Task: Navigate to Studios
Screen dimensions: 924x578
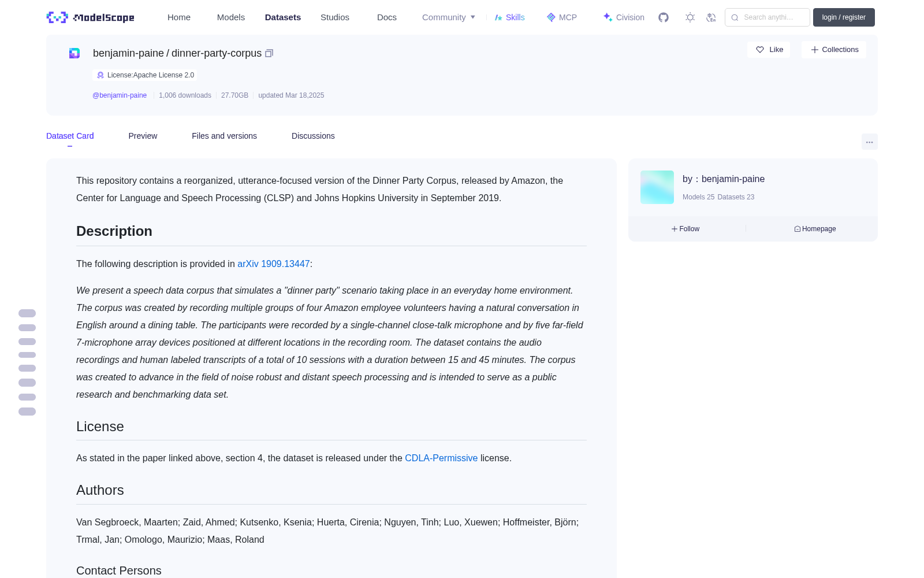Action: (335, 17)
